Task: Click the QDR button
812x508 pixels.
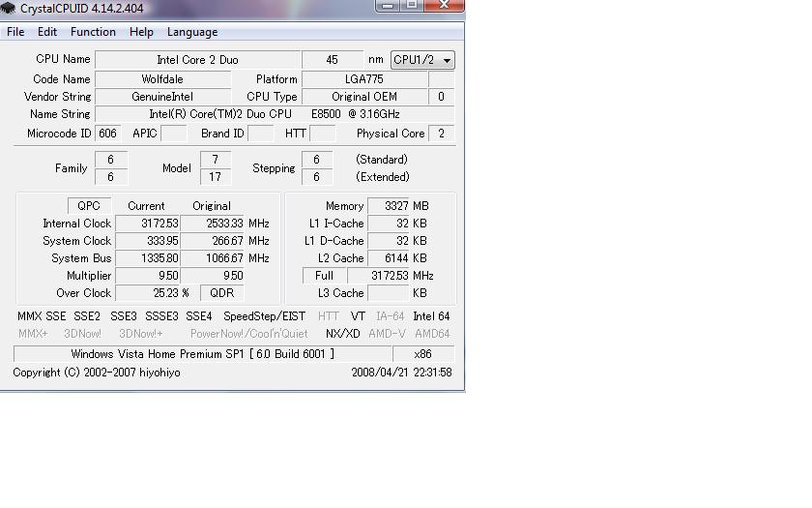Action: 222,293
